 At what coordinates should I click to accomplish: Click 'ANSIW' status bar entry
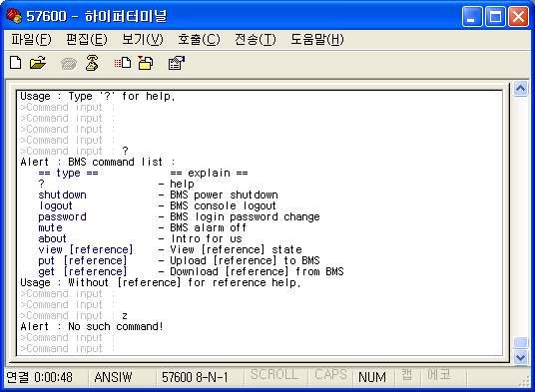tap(113, 377)
